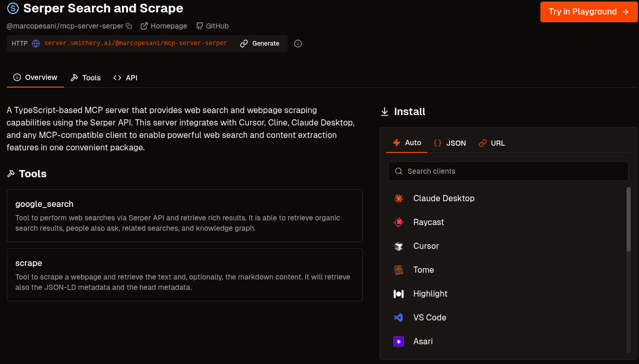639x364 pixels.
Task: Select the JSON install tab
Action: point(450,143)
